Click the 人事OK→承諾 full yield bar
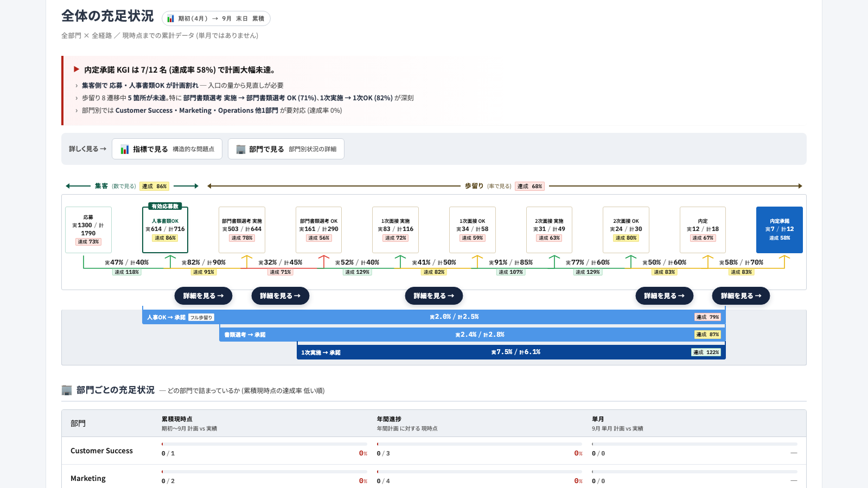Viewport: 868px width, 488px height. pos(434,317)
